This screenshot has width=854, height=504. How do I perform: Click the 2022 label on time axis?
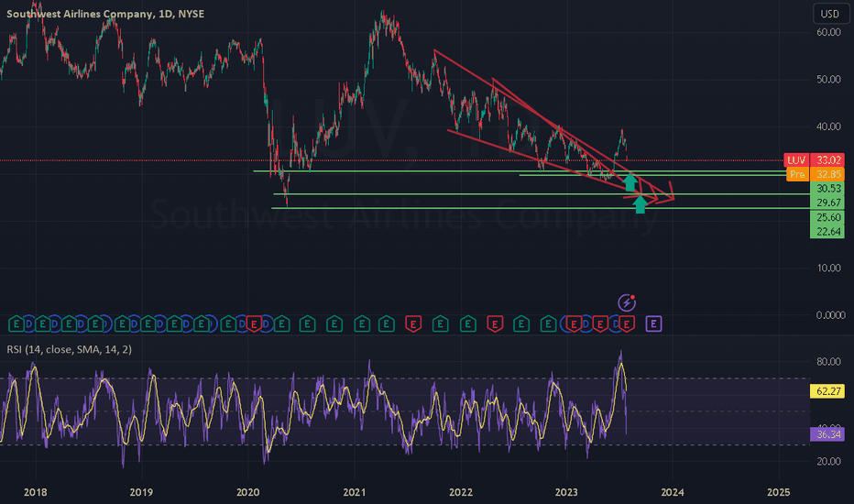tap(461, 493)
